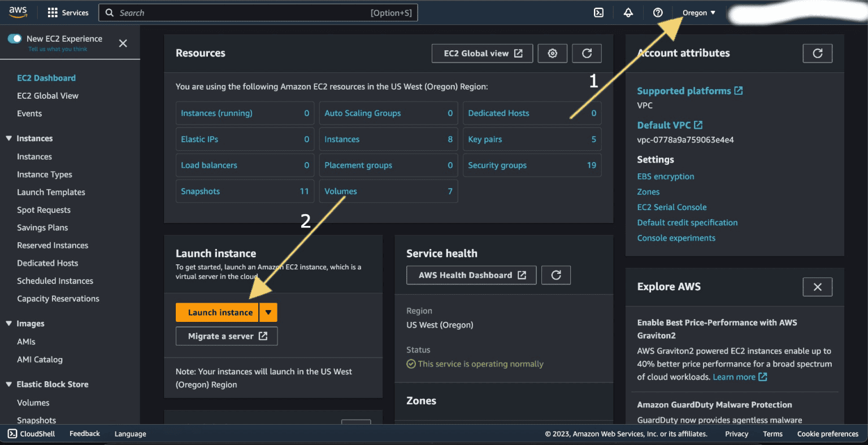Open the notifications bell icon
Image resolution: width=868 pixels, height=445 pixels.
click(x=628, y=12)
